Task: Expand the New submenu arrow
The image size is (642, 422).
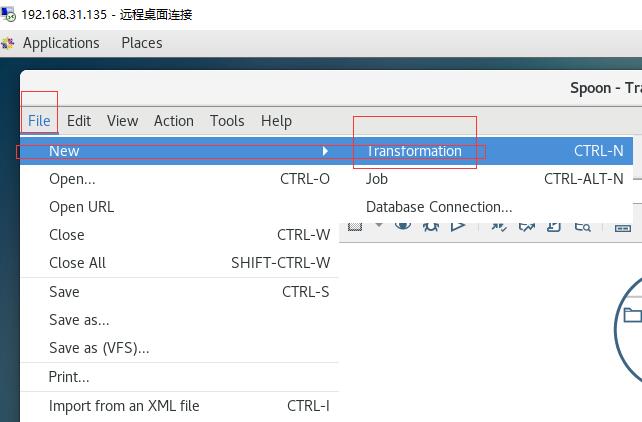Action: tap(325, 151)
